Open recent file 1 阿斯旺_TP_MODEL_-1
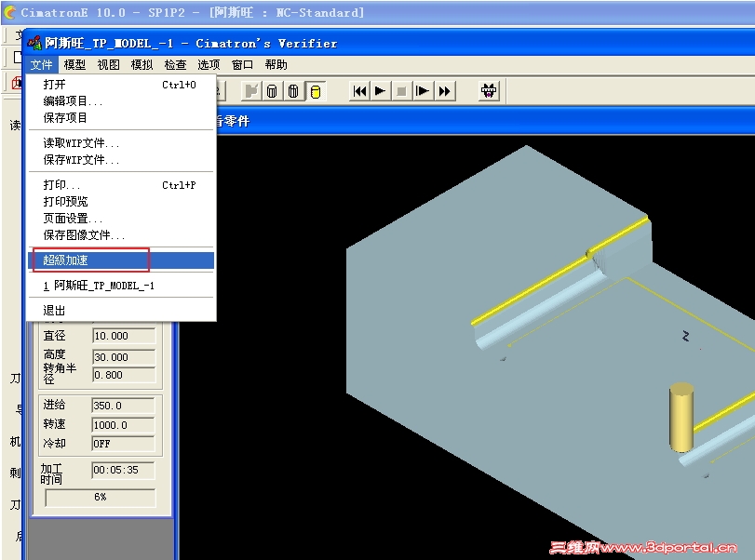The height and width of the screenshot is (560, 755). (121, 286)
